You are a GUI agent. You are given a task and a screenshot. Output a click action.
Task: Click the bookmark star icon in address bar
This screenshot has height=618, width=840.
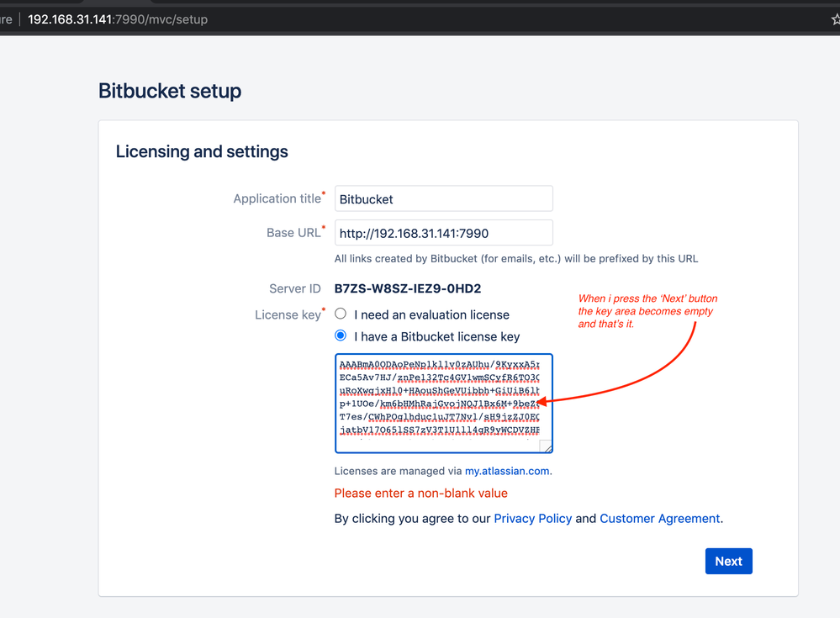coord(836,19)
